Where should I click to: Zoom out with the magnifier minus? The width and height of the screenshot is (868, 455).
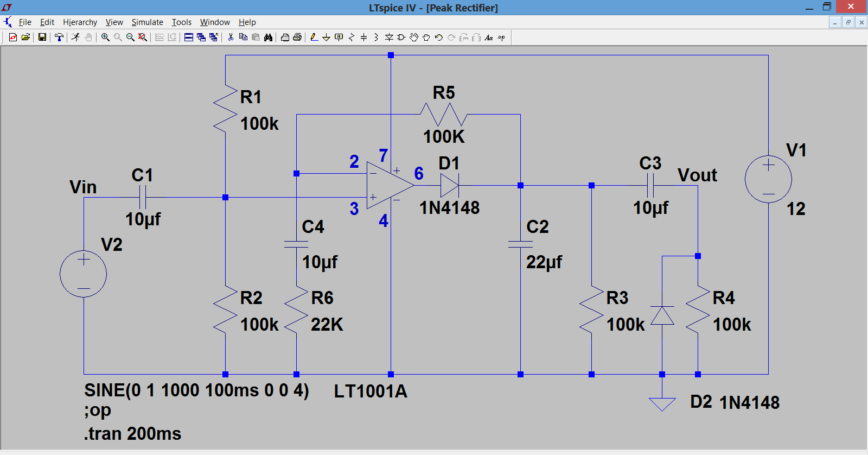click(130, 37)
